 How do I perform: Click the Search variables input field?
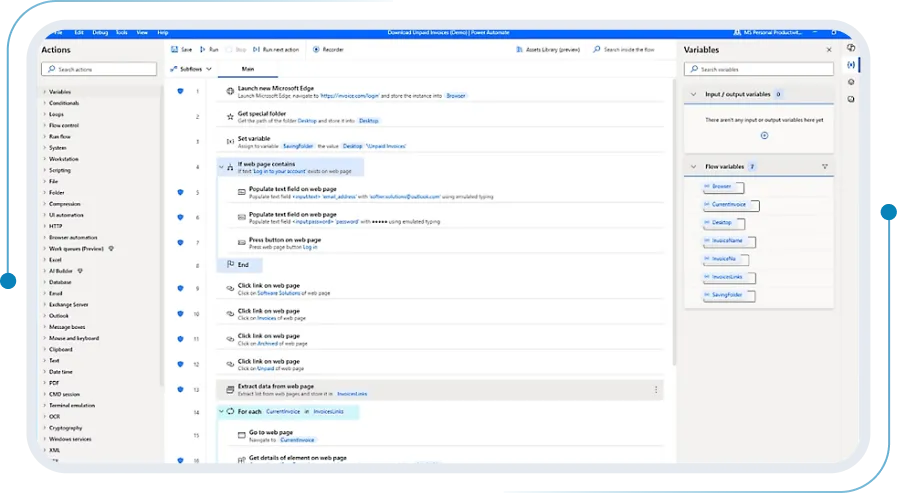759,69
